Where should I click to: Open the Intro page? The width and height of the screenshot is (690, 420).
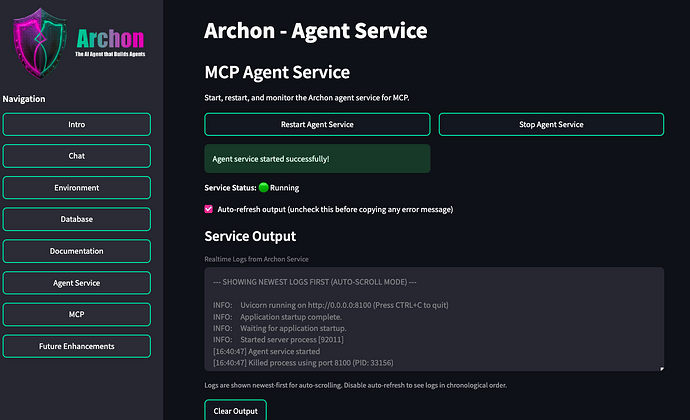click(77, 125)
